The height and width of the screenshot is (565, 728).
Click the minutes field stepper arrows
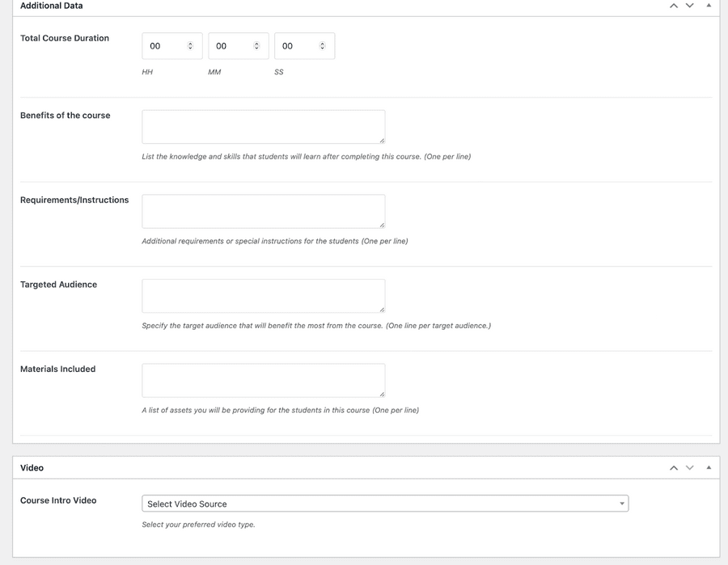(256, 46)
